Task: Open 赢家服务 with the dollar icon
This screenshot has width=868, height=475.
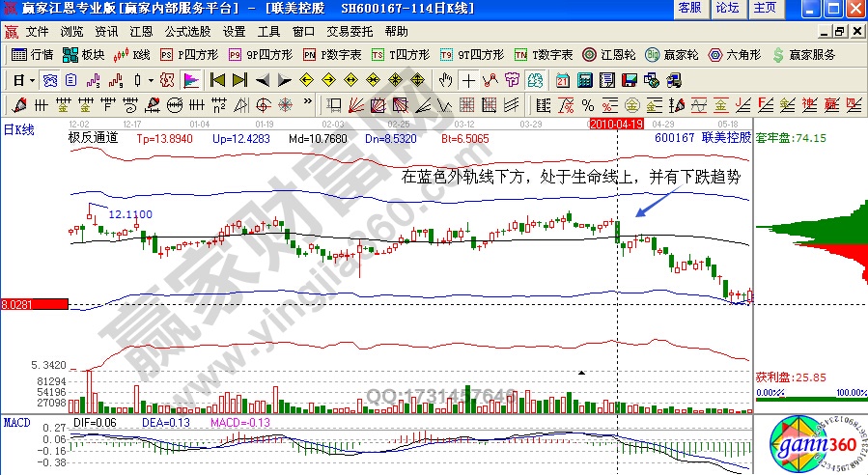Action: [x=803, y=55]
